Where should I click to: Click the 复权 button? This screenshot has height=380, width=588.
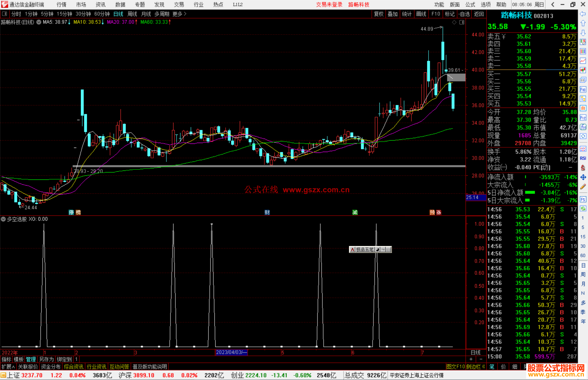[x=379, y=14]
